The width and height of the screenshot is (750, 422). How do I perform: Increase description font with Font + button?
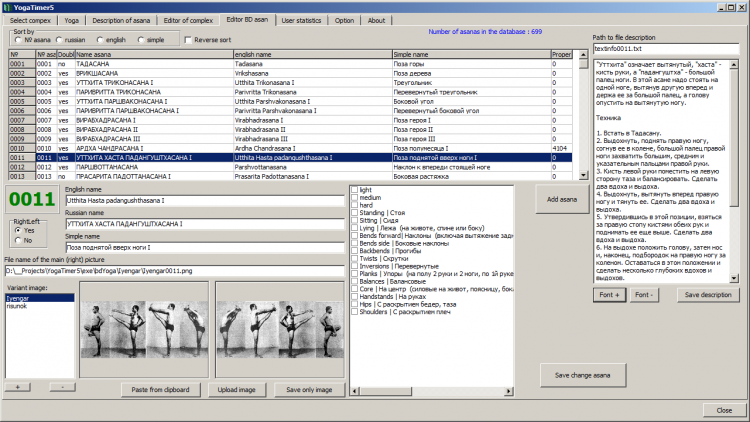(x=610, y=295)
